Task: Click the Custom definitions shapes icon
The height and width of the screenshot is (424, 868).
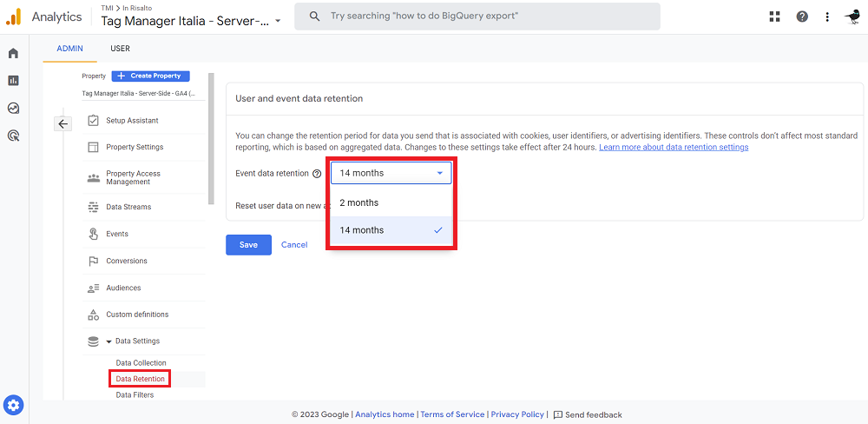Action: coord(93,315)
